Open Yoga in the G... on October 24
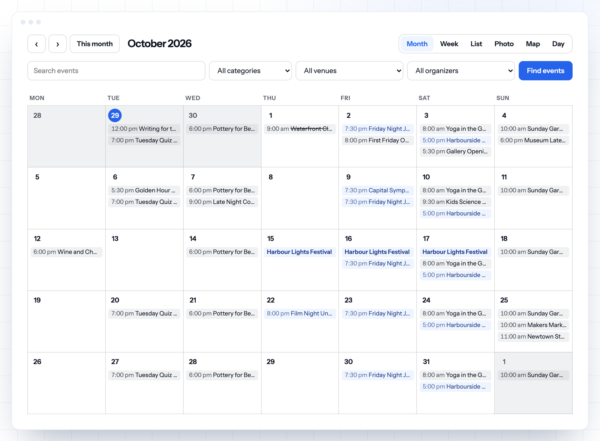 tap(455, 314)
